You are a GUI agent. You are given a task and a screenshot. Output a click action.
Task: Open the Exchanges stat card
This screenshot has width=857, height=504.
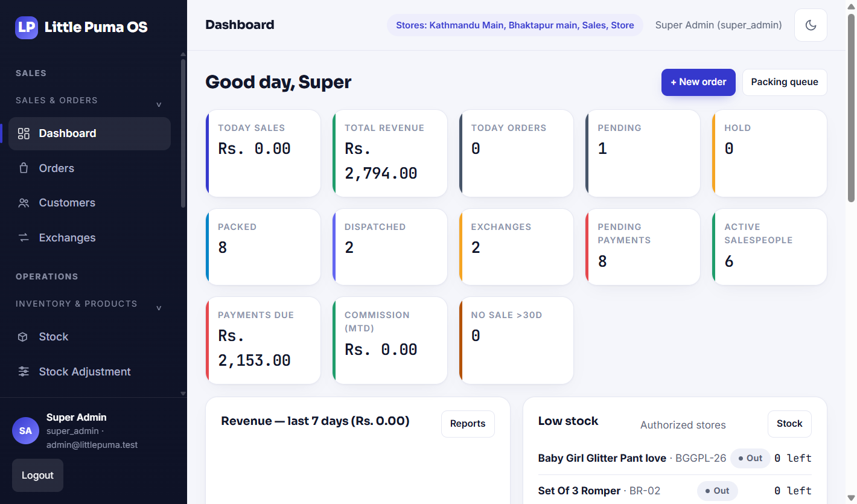517,247
